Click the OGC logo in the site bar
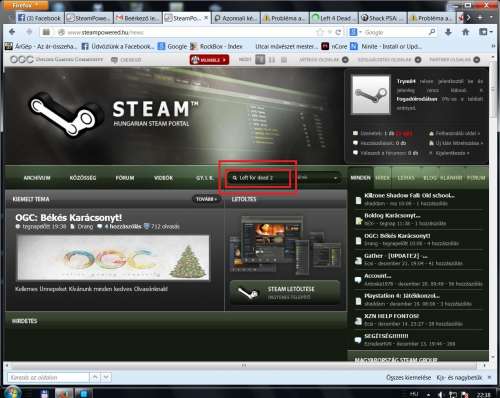 pos(22,60)
